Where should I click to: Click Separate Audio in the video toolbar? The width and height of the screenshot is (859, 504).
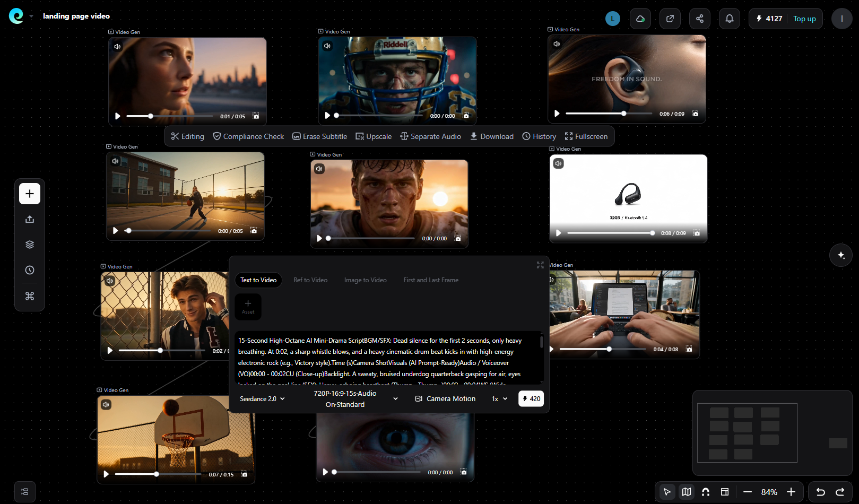pos(430,136)
